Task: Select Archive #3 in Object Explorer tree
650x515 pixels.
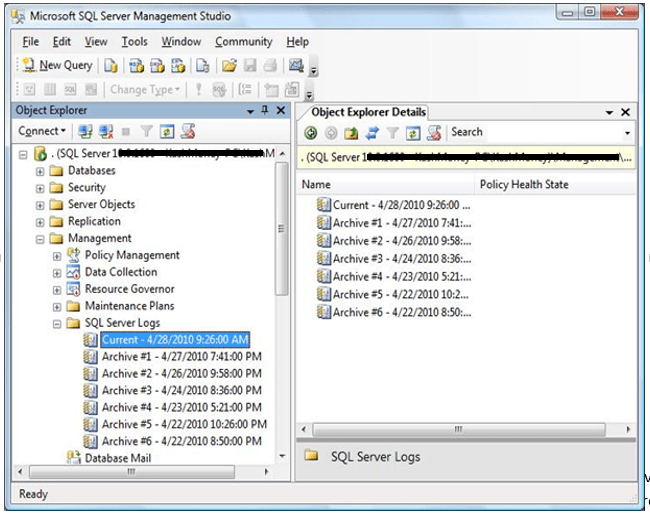Action: [x=182, y=391]
